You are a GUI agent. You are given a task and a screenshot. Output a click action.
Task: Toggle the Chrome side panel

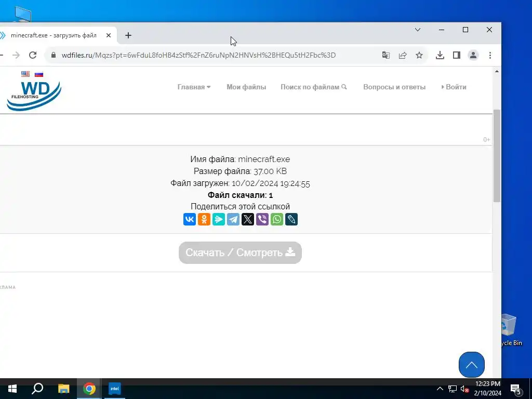pyautogui.click(x=456, y=55)
